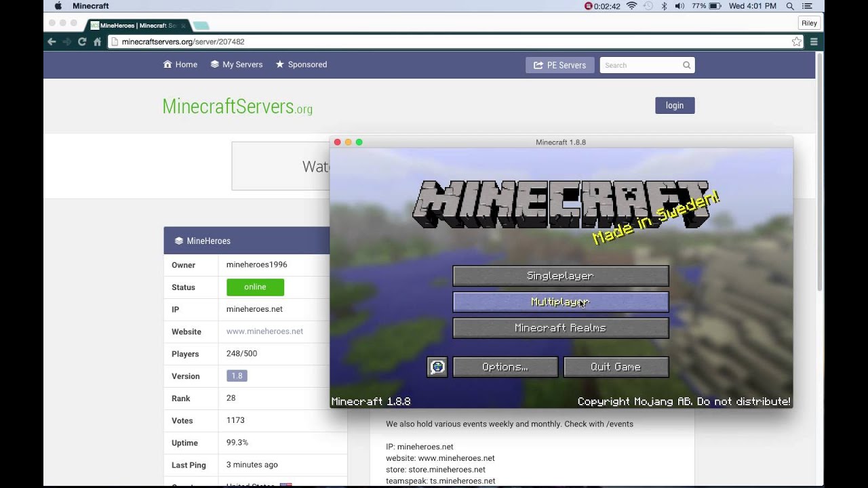Click the Time Machine icon in menu bar

(648, 6)
